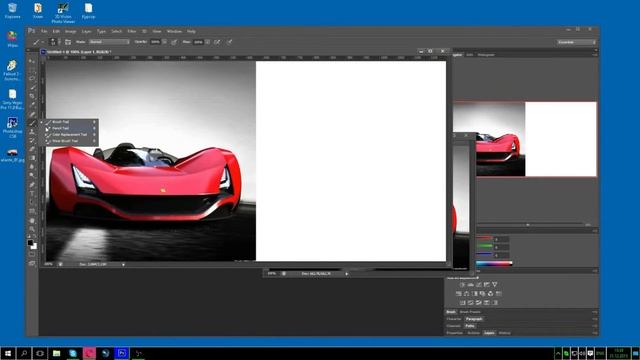Open the File menu

coord(44,31)
